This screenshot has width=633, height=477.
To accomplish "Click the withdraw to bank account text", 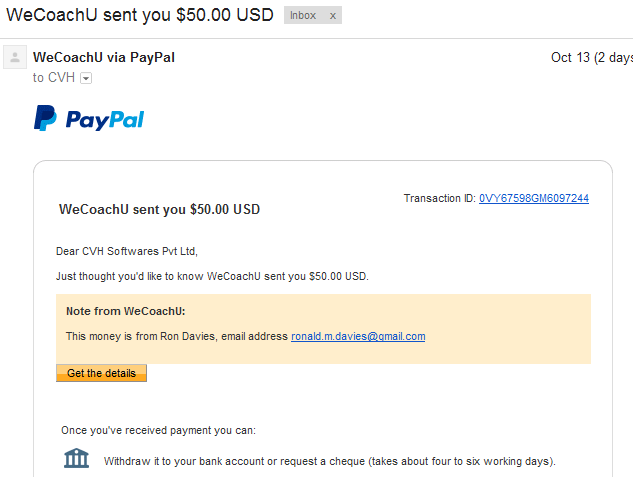I will 330,461.
